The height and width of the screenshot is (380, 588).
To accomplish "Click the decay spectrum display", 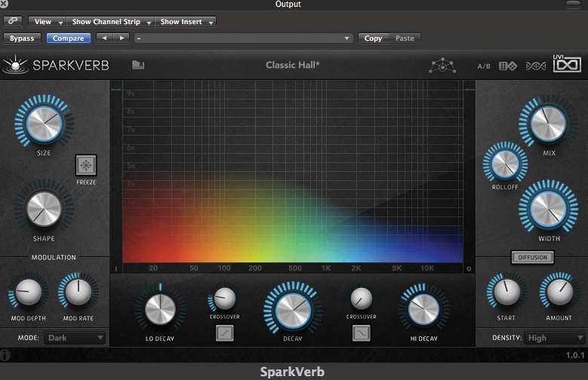I will 293,172.
